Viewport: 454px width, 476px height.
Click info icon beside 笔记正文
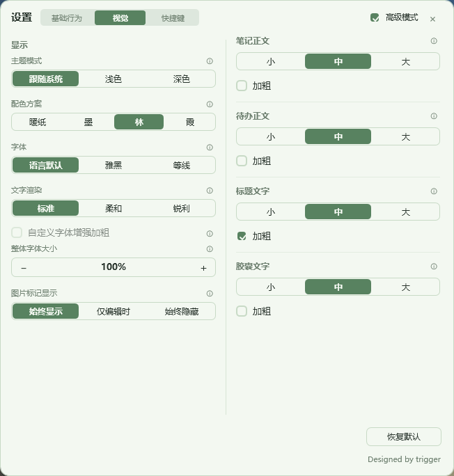point(434,41)
